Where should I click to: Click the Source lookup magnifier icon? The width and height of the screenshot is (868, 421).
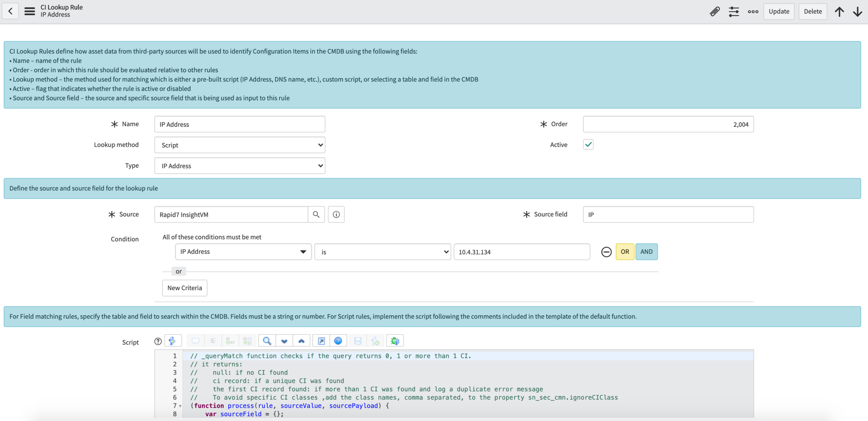[316, 214]
